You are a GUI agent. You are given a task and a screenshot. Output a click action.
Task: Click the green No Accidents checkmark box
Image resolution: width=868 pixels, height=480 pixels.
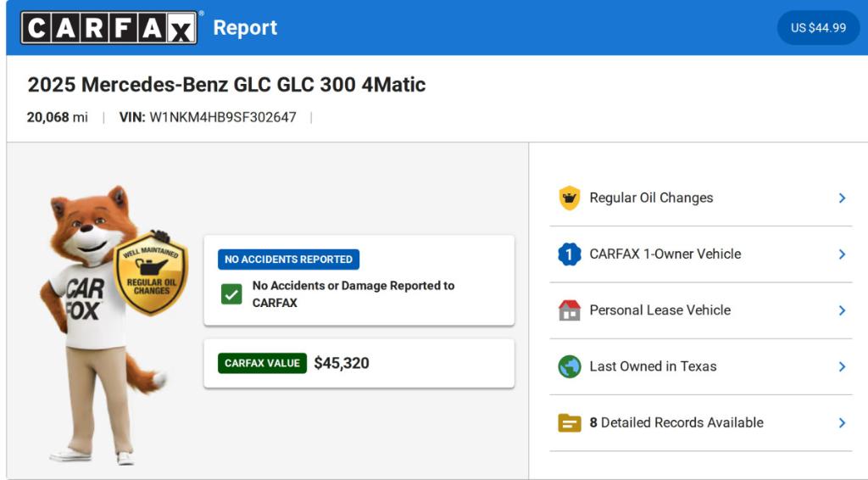point(231,294)
